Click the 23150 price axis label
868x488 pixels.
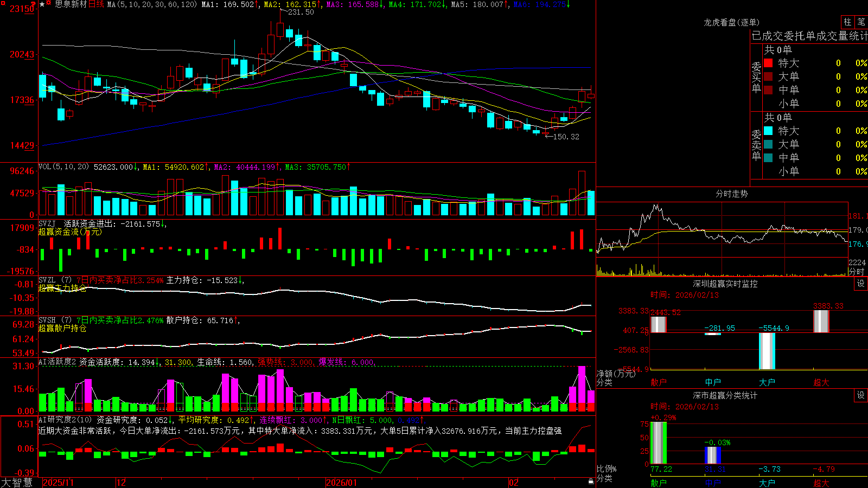[x=22, y=9]
